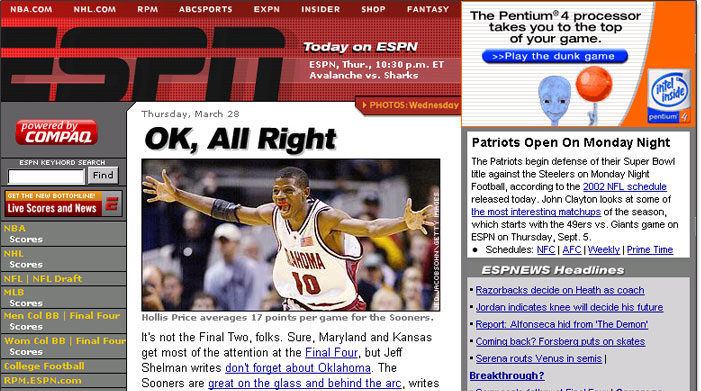Click the Breakthrough? bold link
The height and width of the screenshot is (391, 701).
coord(507,376)
